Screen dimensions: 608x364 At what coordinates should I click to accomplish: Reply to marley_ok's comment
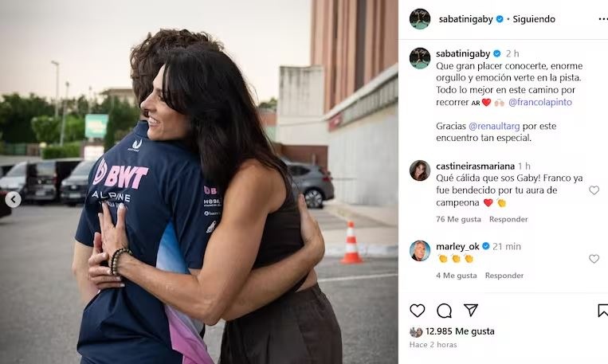click(504, 276)
